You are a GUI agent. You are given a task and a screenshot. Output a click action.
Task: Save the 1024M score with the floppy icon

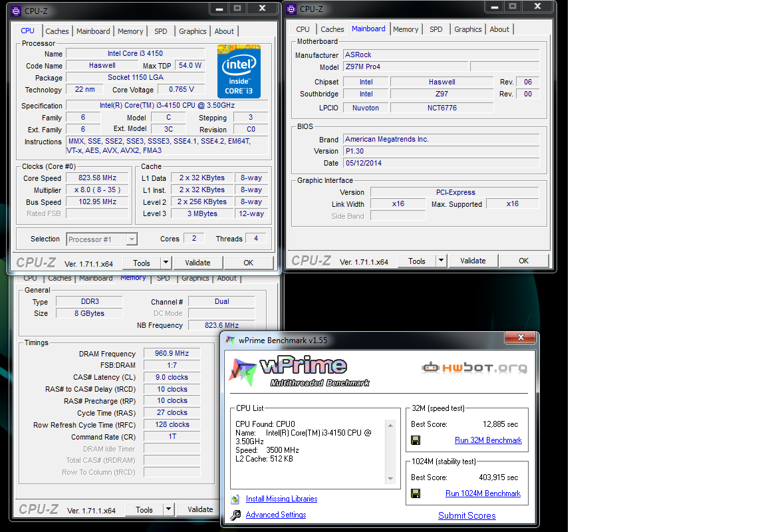[x=416, y=494]
